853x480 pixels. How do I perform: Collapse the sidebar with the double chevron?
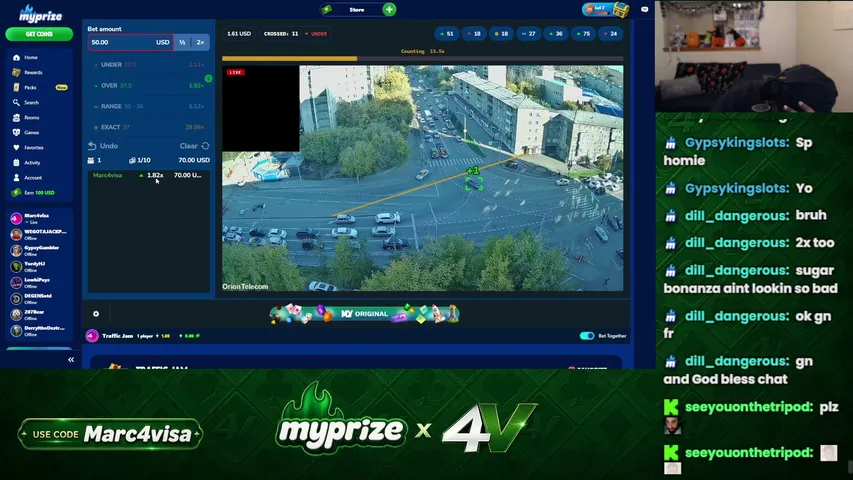pos(71,360)
